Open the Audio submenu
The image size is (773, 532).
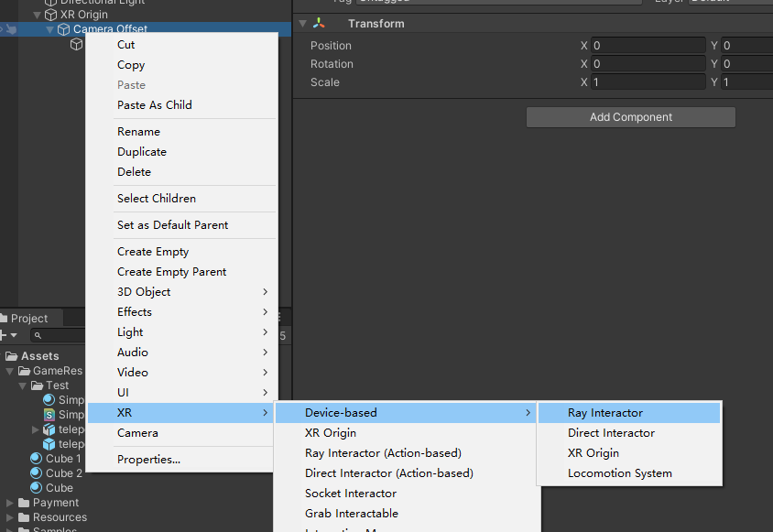point(182,352)
